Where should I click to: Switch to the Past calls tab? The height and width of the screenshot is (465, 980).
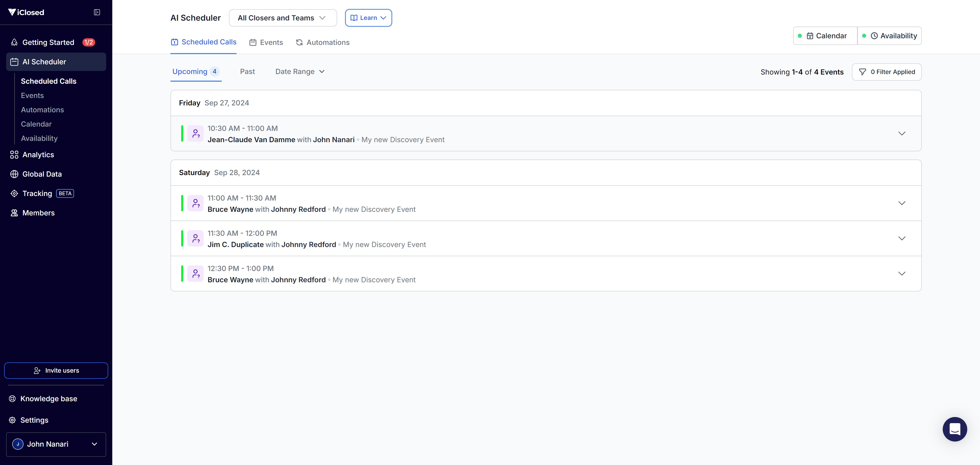tap(247, 71)
